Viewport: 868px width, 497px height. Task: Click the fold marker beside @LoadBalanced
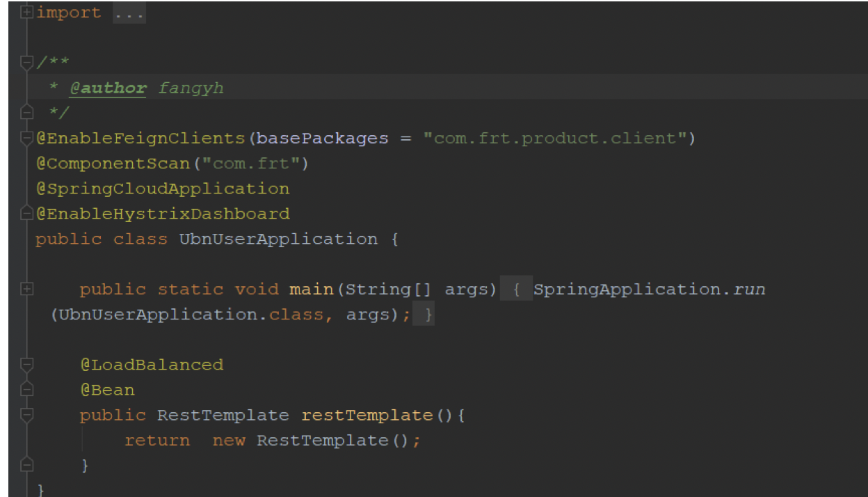click(26, 364)
